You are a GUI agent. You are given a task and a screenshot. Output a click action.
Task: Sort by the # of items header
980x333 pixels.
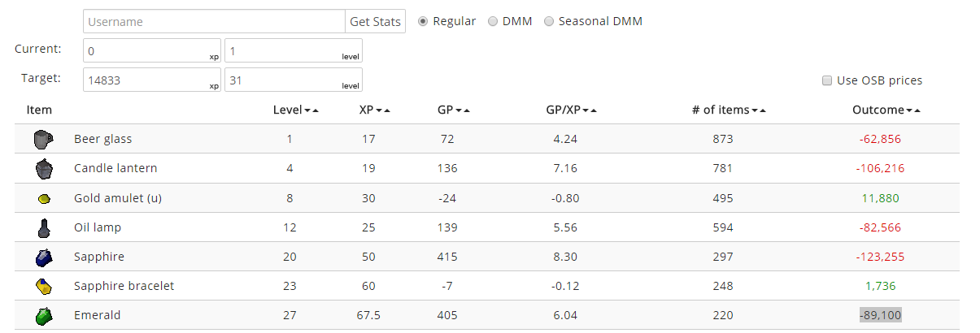pyautogui.click(x=727, y=110)
